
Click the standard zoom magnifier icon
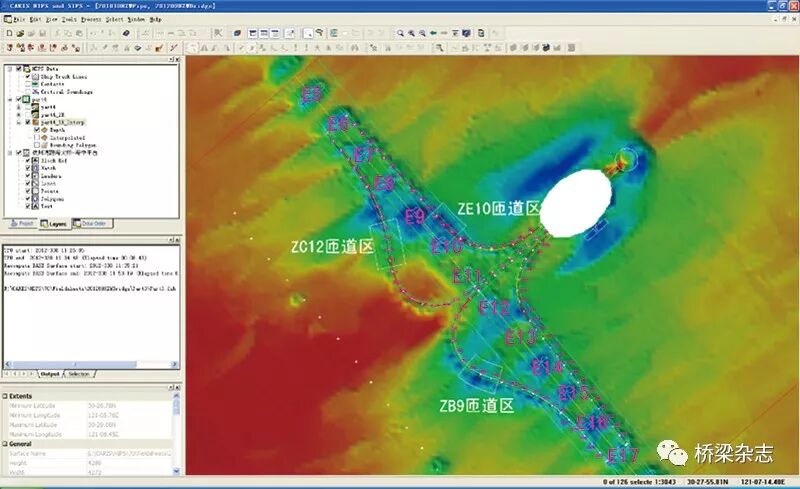coord(401,33)
